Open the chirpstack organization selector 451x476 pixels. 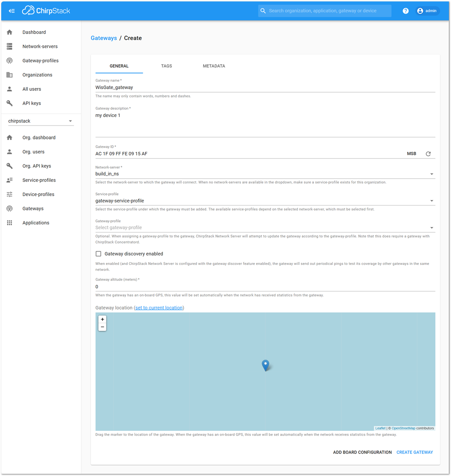[41, 121]
